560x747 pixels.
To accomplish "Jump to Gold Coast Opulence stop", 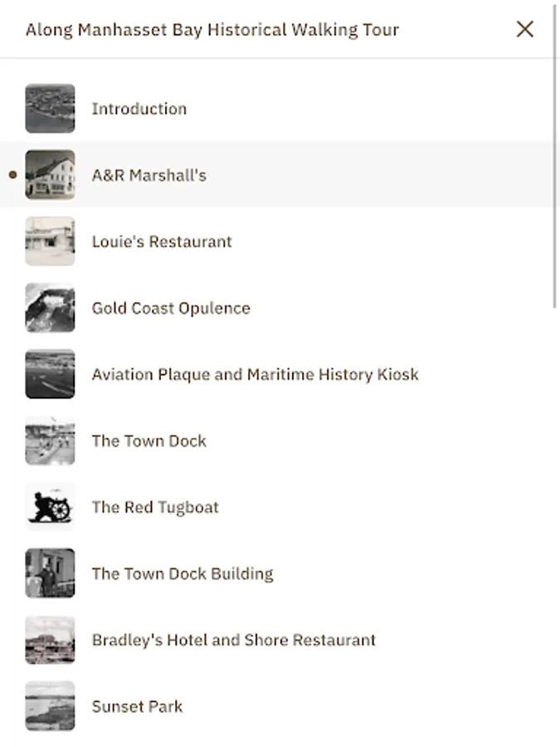I will tap(171, 308).
